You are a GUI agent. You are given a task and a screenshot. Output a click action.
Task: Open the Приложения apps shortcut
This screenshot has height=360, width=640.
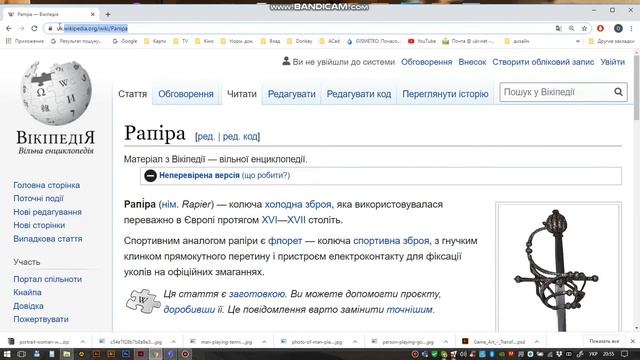[25, 41]
